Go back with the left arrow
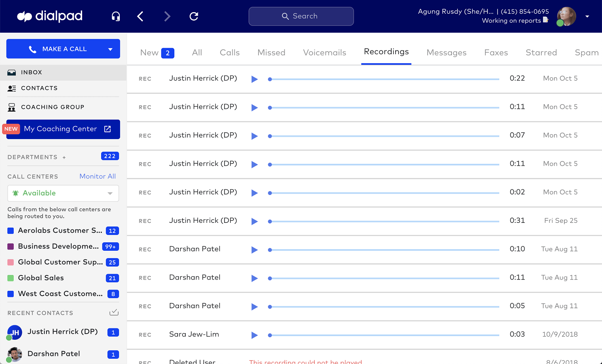602x364 pixels. click(x=140, y=16)
